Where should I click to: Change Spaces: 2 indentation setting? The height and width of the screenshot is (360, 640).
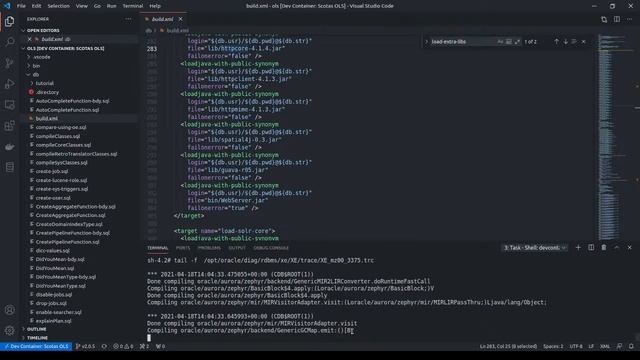[x=553, y=346]
